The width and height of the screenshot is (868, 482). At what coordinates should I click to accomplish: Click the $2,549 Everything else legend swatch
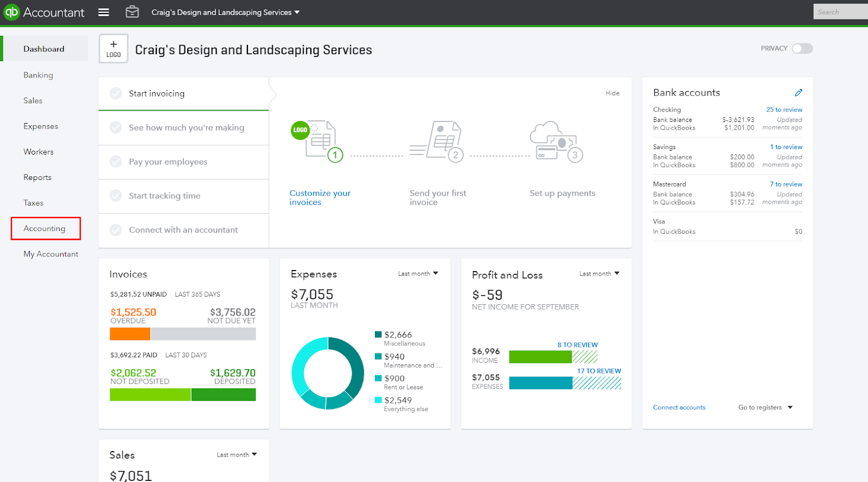tap(378, 400)
